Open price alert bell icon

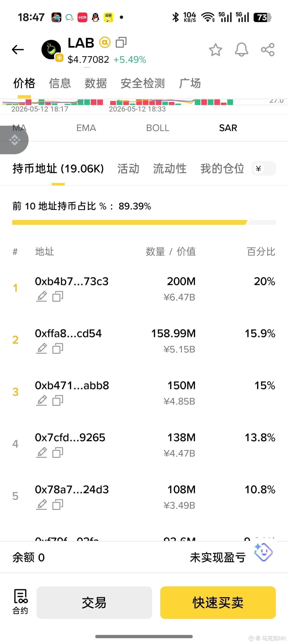coord(242,49)
